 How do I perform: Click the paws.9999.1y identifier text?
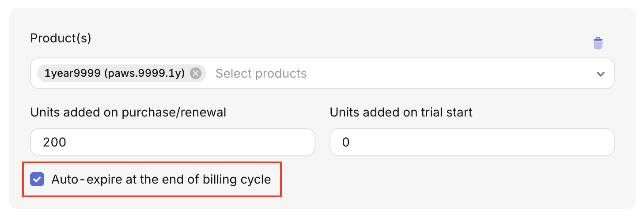coord(144,73)
